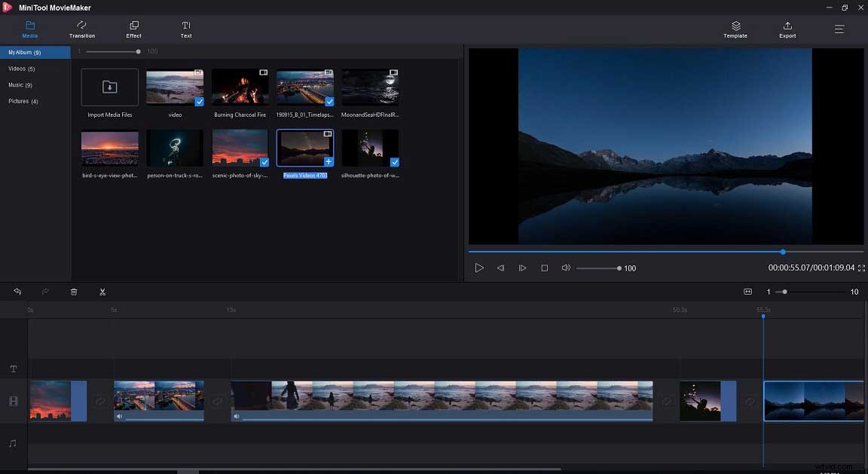Click the fit-timeline-to-window icon
This screenshot has width=868, height=474.
click(x=747, y=292)
